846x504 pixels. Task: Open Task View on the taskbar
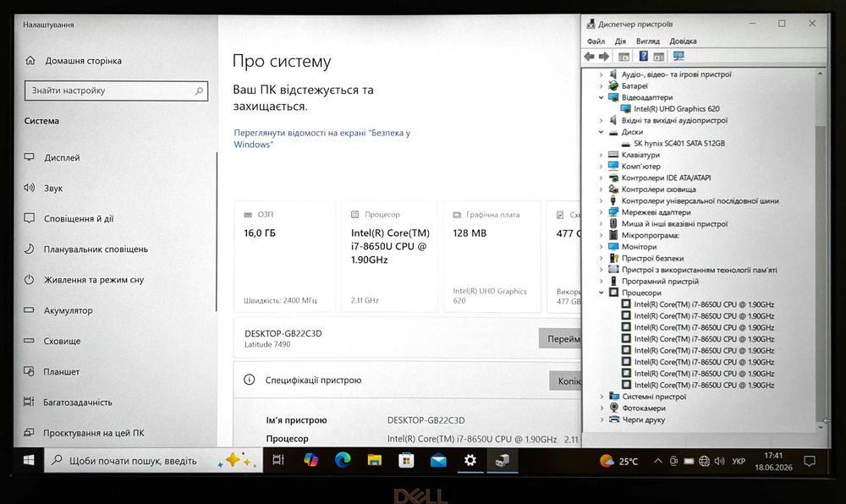(277, 460)
